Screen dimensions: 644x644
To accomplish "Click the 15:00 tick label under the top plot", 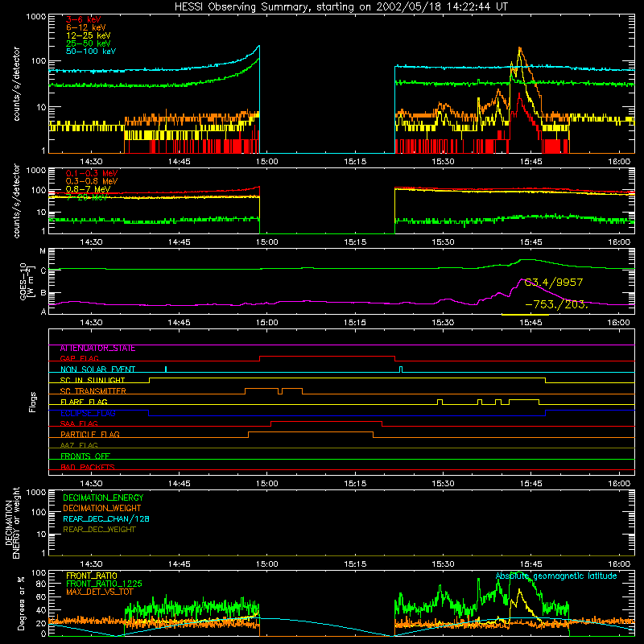I will point(267,162).
